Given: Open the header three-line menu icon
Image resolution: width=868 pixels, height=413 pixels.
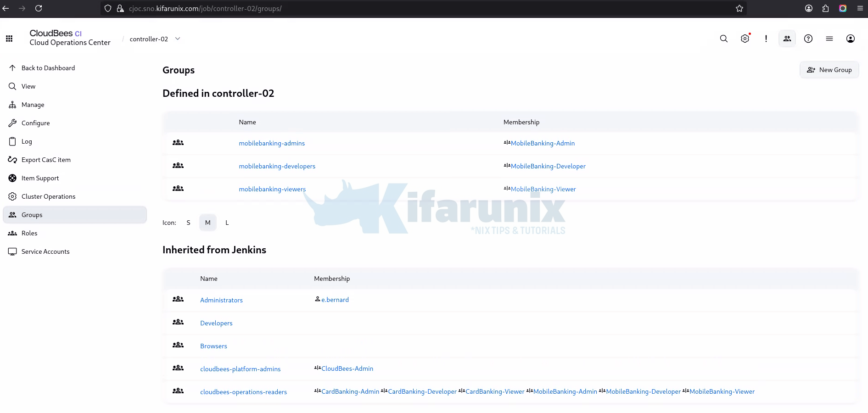Looking at the screenshot, I should click(829, 39).
